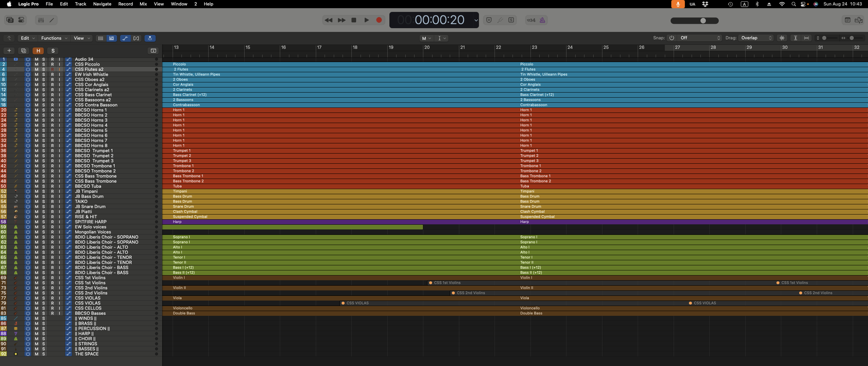Add a new track with plus button
Screen dimensions: 868x366
[9, 51]
